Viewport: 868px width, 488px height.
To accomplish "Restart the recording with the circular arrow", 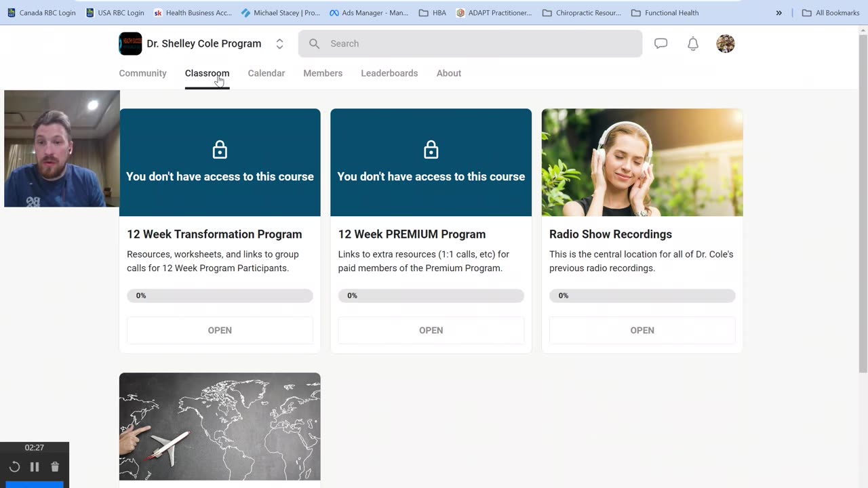I will [14, 467].
